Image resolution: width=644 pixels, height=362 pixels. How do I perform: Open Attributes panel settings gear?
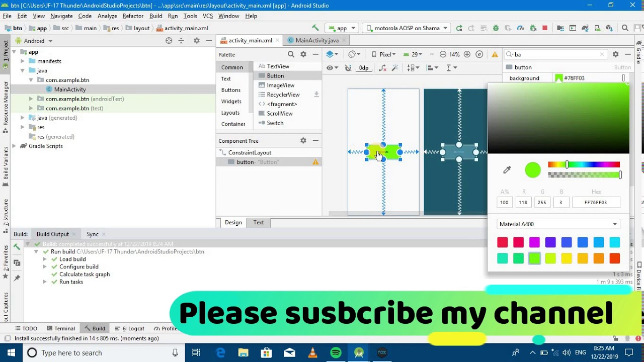(x=615, y=54)
